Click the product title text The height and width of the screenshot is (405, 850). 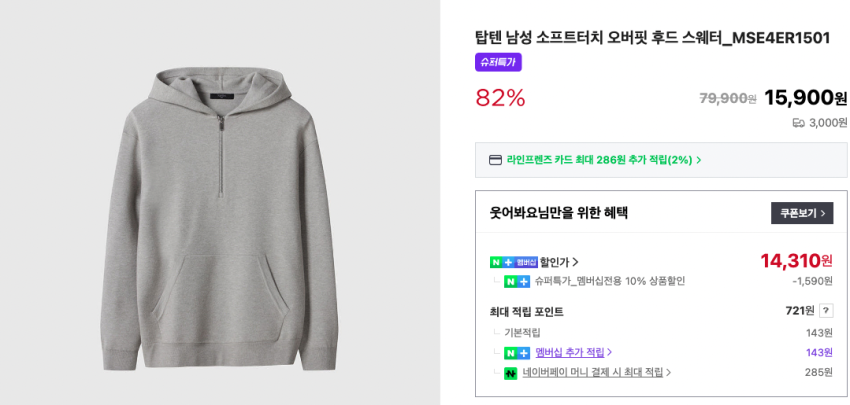[x=652, y=38]
